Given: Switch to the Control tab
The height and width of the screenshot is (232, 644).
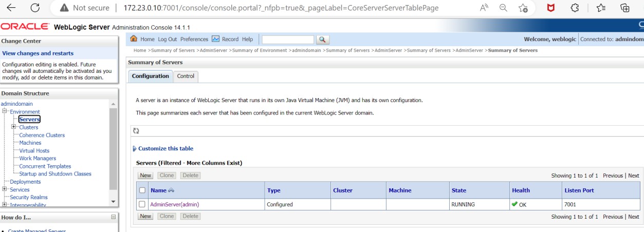Looking at the screenshot, I should click(186, 76).
